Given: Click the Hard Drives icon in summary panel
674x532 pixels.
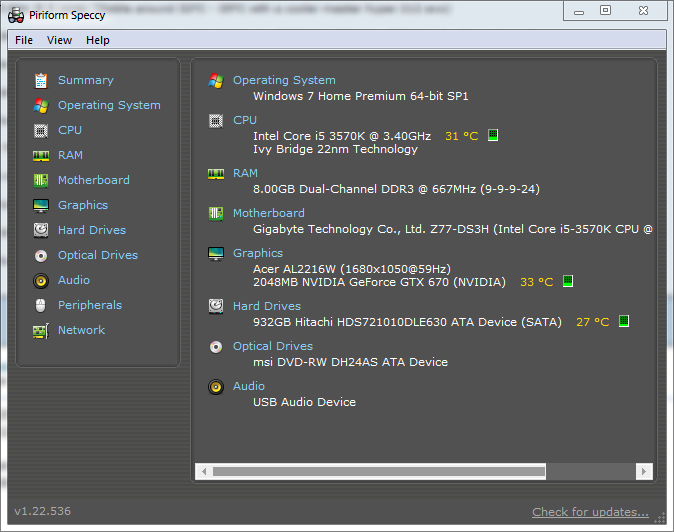Looking at the screenshot, I should coord(216,306).
